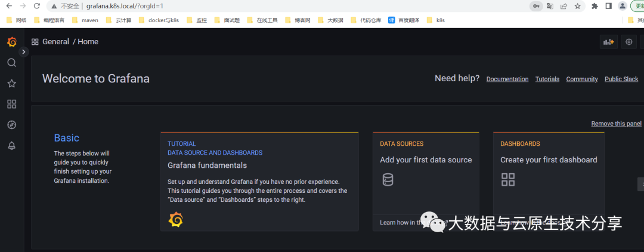644x252 pixels.
Task: Open the Documentation help link
Action: pyautogui.click(x=507, y=79)
